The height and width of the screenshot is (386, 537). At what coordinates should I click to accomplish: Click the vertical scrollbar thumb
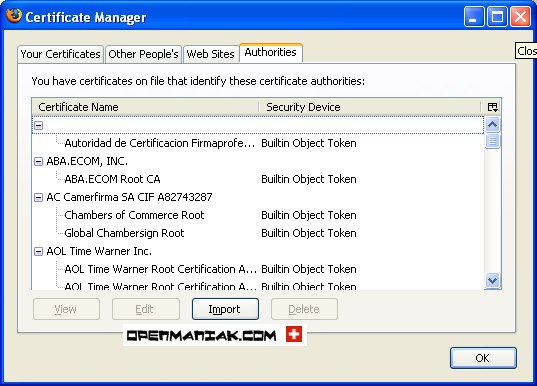point(492,141)
